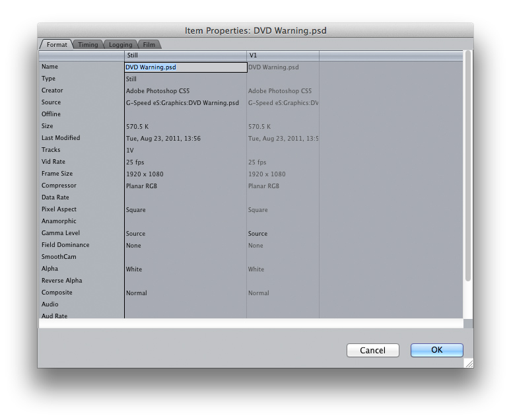Click Alpha White in Still column
511x420 pixels.
(134, 269)
